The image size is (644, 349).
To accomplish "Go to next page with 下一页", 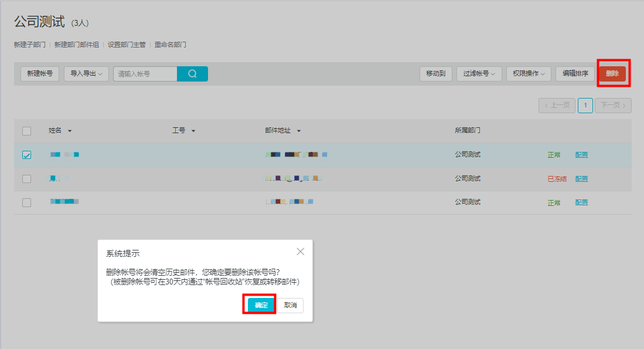I will [x=613, y=105].
